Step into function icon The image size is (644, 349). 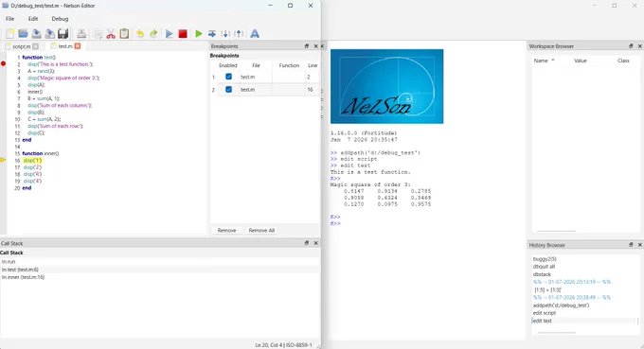225,34
